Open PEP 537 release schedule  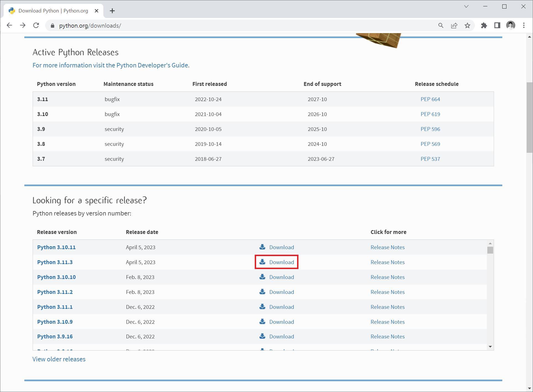pyautogui.click(x=430, y=159)
